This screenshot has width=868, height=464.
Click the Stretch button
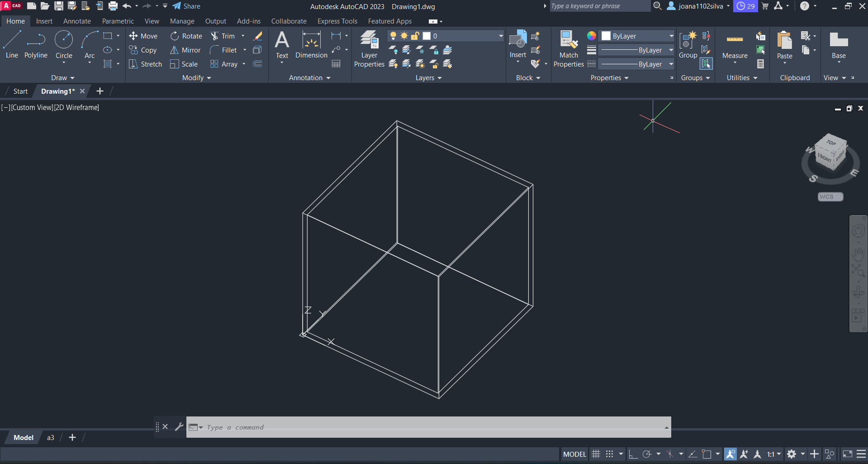[x=146, y=64]
